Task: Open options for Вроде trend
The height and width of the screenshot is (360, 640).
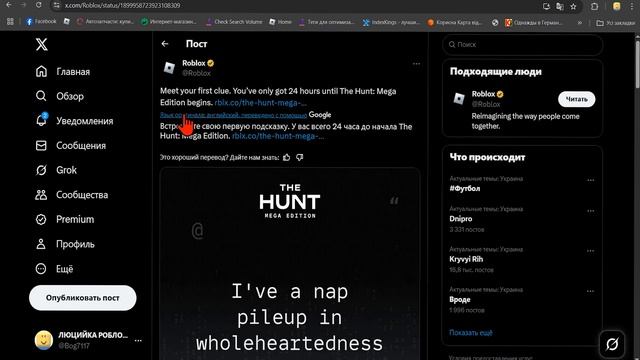Action: click(590, 291)
